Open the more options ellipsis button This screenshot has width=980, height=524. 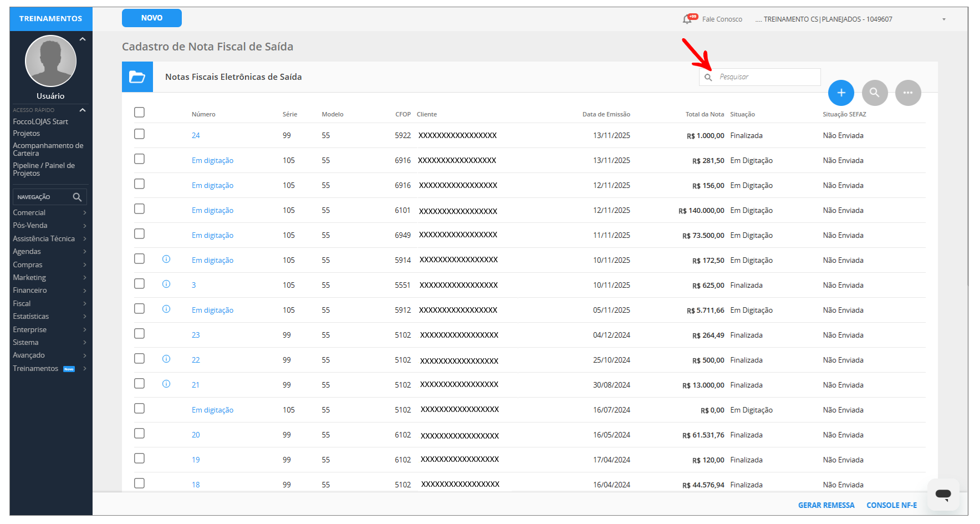click(907, 93)
